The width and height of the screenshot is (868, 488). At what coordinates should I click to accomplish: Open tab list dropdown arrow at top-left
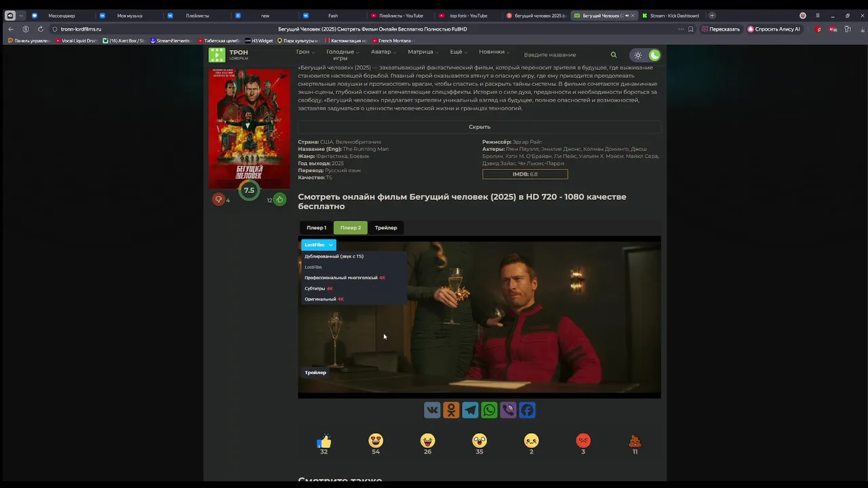22,16
